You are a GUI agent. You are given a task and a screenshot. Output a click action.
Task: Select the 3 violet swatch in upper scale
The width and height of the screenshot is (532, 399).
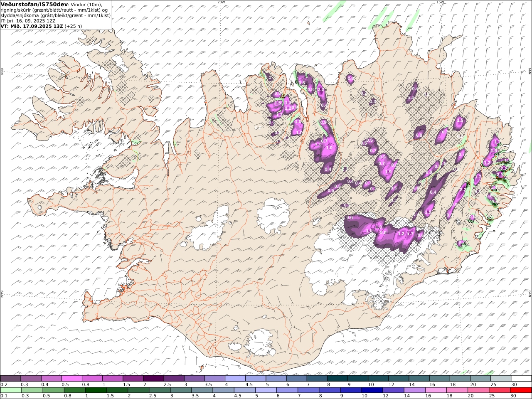(x=194, y=379)
